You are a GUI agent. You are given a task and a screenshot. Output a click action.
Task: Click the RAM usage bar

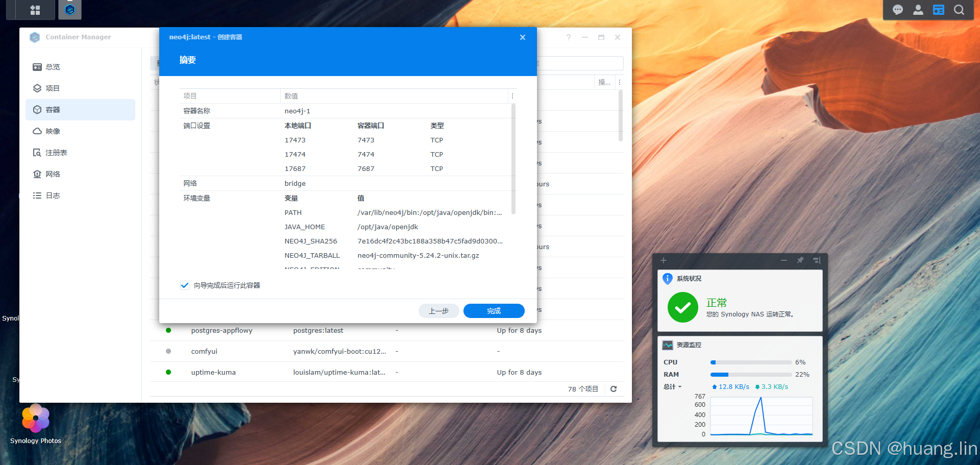[x=751, y=375]
